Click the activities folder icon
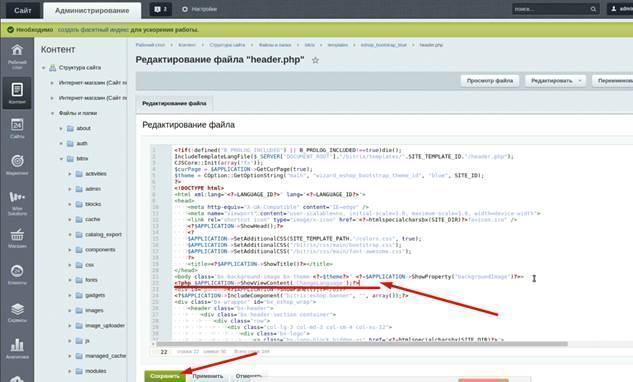This screenshot has width=633, height=382. pos(79,174)
